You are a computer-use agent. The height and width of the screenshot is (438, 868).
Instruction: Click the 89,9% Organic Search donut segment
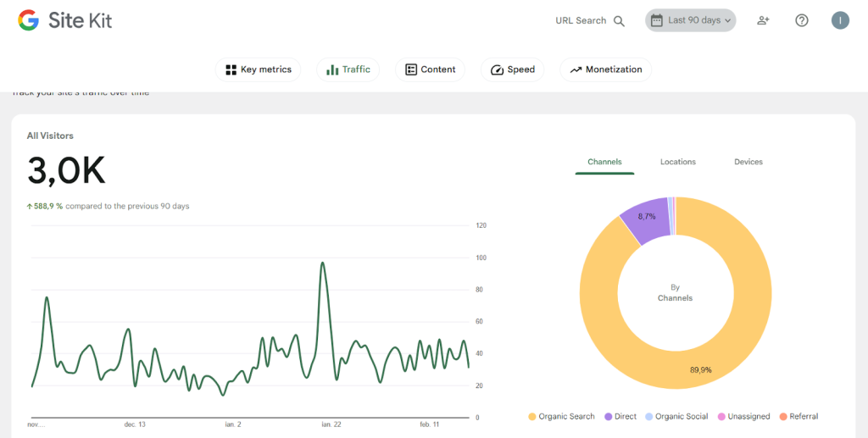point(700,369)
